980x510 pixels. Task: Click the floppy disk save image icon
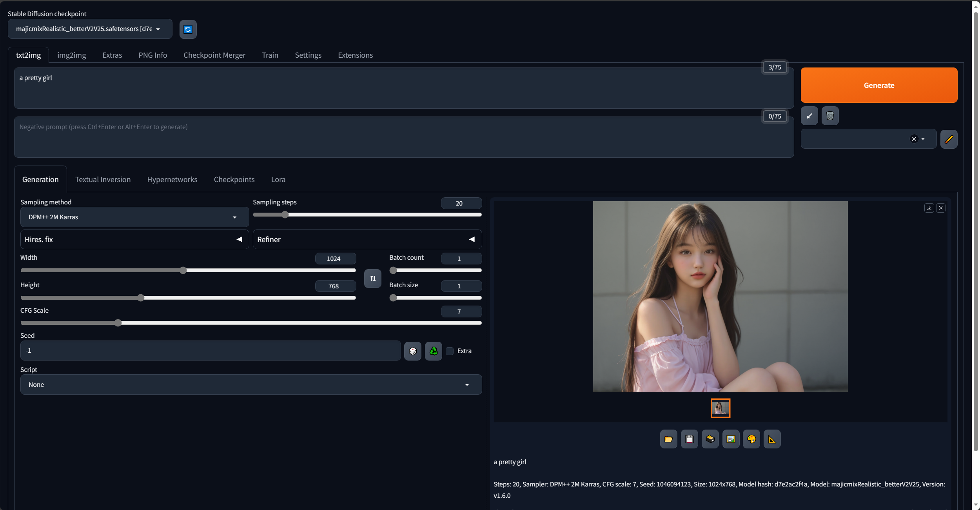(689, 439)
